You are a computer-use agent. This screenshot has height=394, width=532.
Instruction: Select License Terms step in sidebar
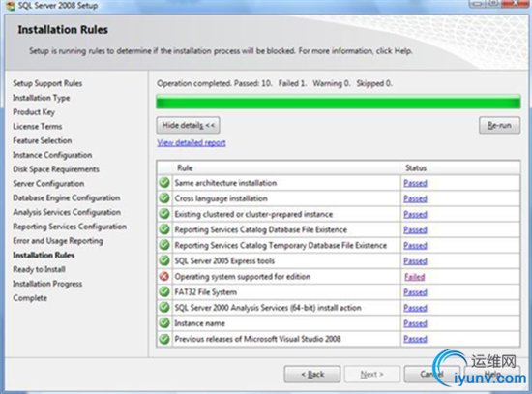click(x=38, y=127)
